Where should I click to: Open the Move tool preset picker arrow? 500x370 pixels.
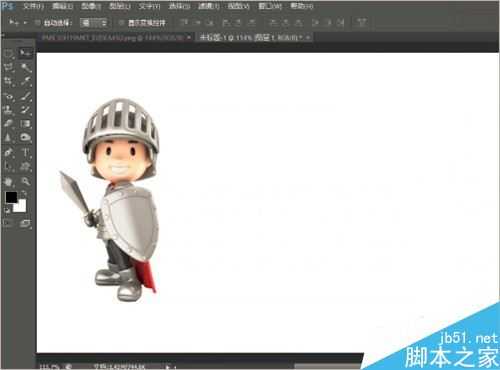click(x=25, y=23)
